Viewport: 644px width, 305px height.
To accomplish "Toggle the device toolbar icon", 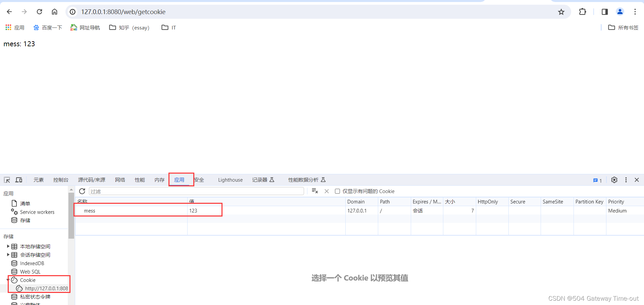I will coord(19,180).
